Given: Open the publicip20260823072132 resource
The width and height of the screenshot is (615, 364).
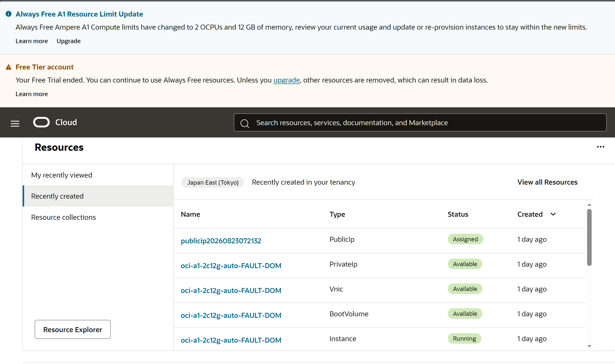Looking at the screenshot, I should [x=221, y=241].
